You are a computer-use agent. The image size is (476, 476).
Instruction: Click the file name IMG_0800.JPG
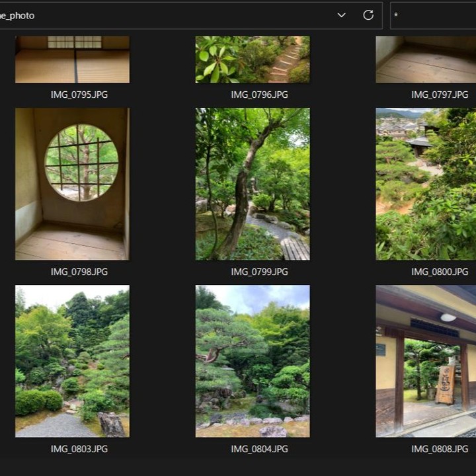pyautogui.click(x=440, y=272)
